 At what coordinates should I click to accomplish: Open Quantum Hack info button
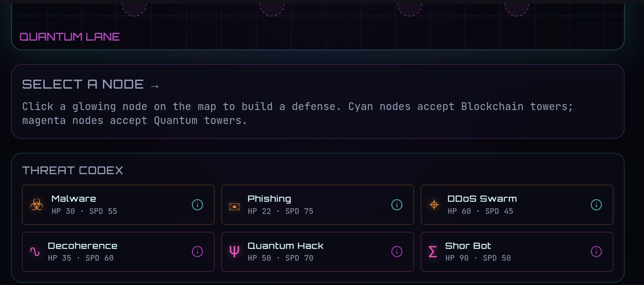(x=397, y=252)
